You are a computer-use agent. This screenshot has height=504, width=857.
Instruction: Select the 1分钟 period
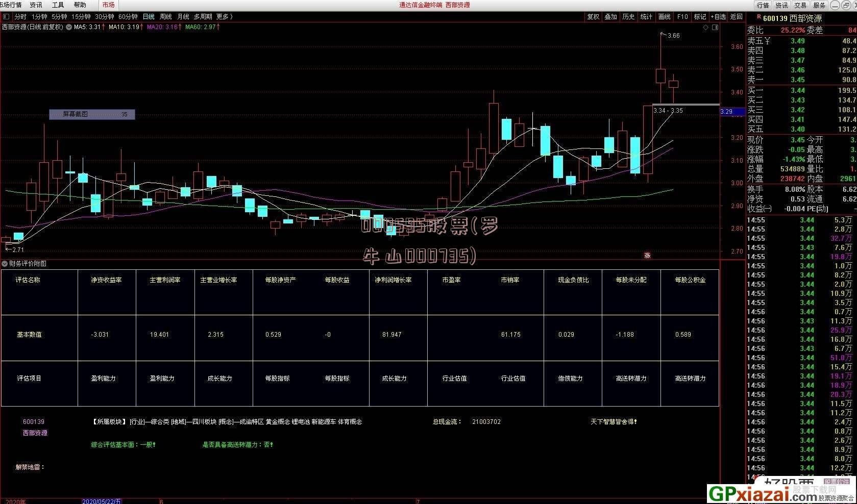[39, 17]
